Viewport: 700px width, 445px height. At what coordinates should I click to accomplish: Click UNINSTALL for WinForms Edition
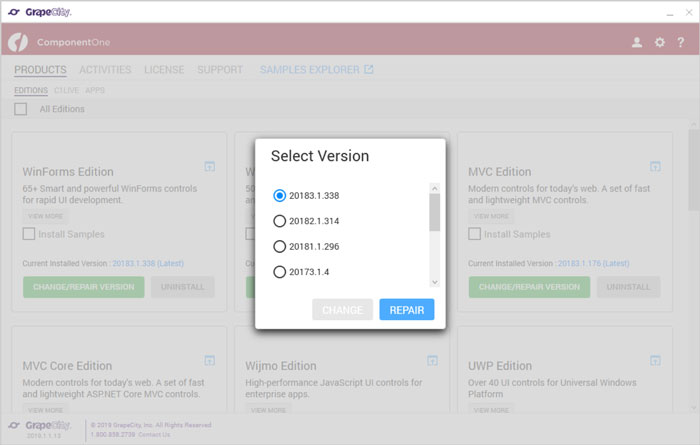coord(183,287)
